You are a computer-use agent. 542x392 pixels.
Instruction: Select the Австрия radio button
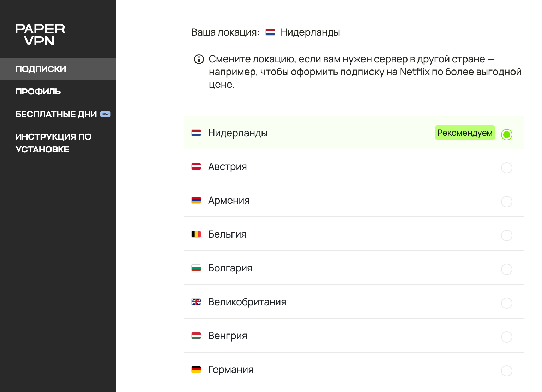[506, 168]
